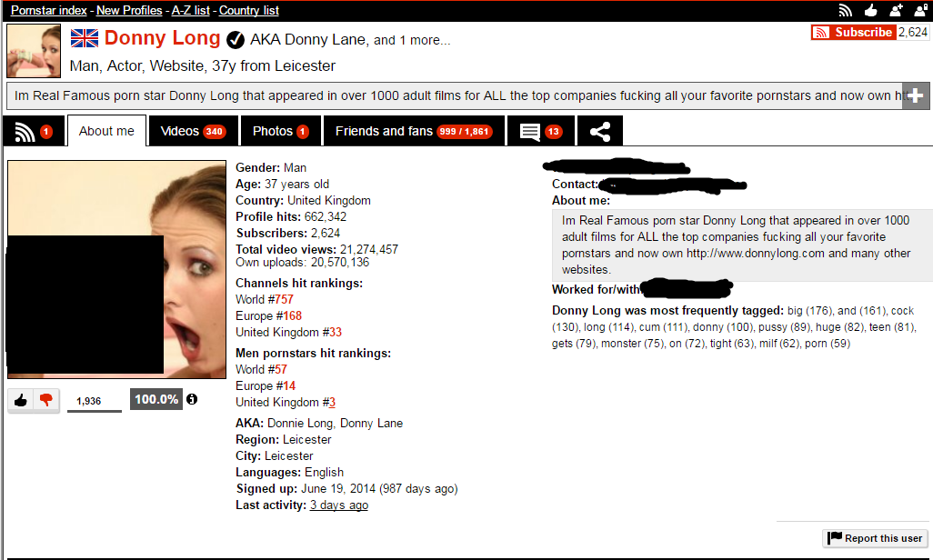Screen dimensions: 933x560
Task: Click the 2,624 subscriber count beside Subscribe
Action: (x=913, y=32)
